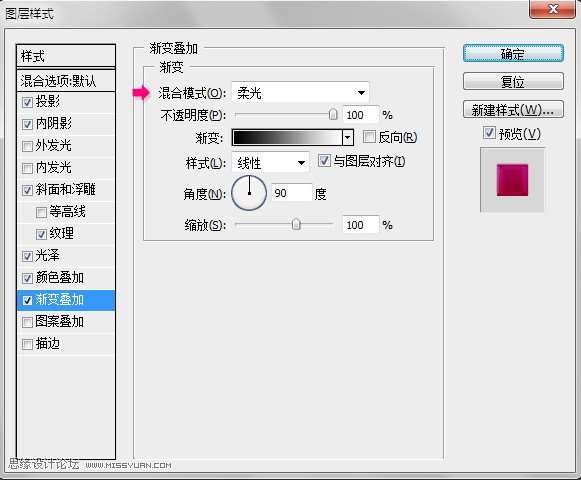
Task: Uncheck the 渐变叠加 checkbox
Action: point(27,300)
